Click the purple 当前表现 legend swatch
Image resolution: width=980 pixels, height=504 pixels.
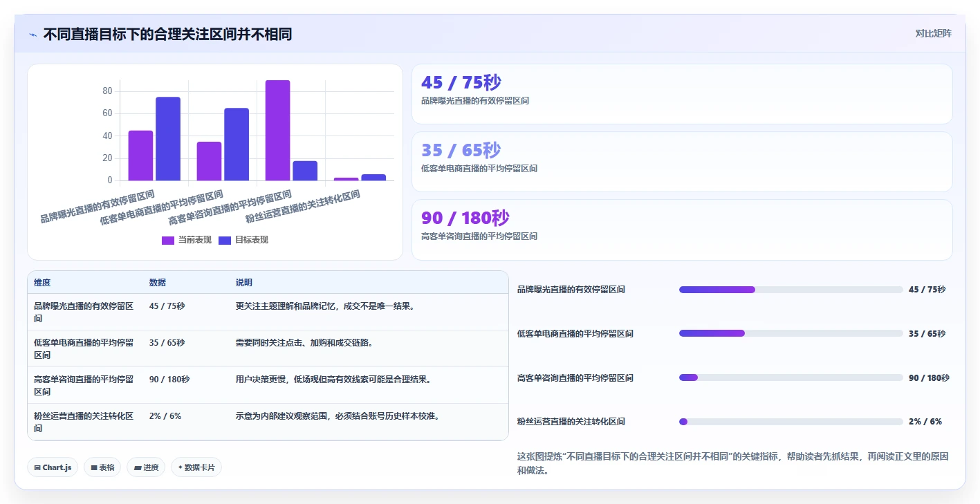tap(168, 240)
